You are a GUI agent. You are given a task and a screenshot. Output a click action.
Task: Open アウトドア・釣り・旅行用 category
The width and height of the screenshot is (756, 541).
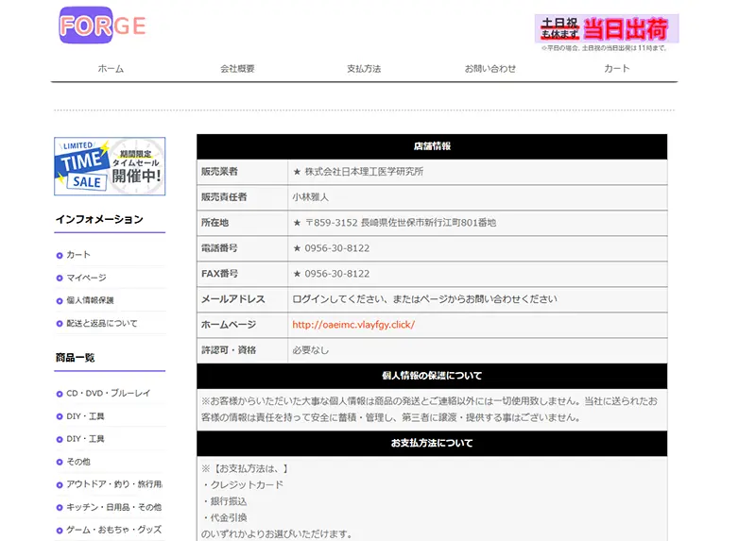click(114, 484)
